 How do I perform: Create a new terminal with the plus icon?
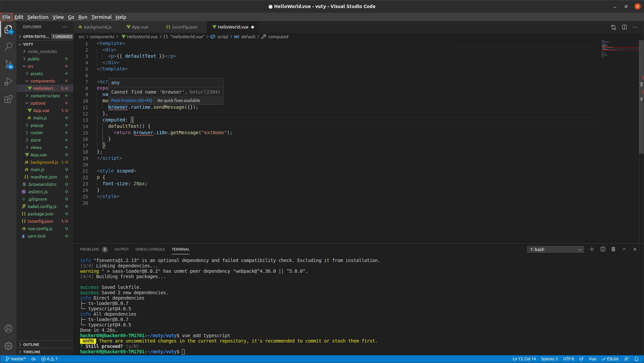[x=592, y=249]
